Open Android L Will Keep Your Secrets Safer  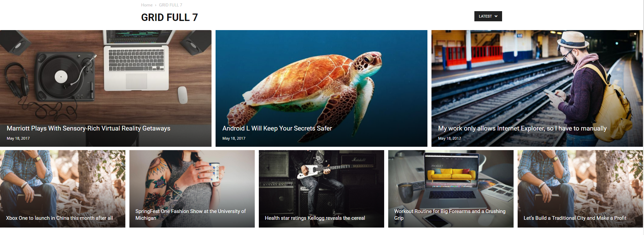pyautogui.click(x=277, y=128)
